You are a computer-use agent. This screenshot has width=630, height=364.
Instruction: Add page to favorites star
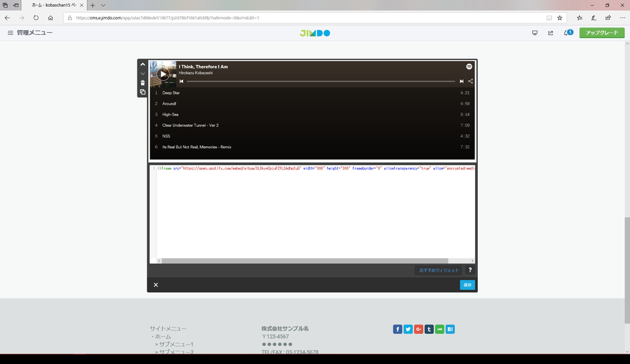coord(560,17)
